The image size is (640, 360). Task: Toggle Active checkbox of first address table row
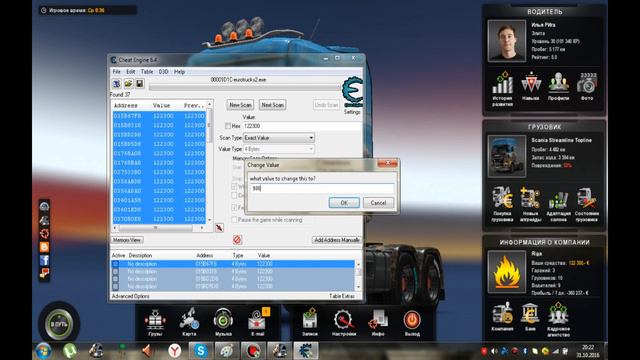click(116, 264)
